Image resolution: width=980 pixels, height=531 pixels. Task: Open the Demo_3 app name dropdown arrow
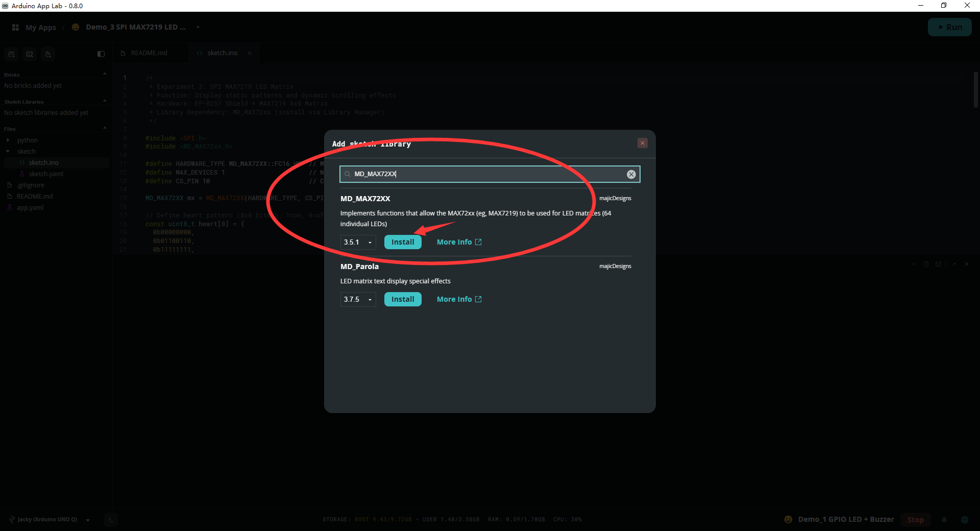pyautogui.click(x=198, y=27)
